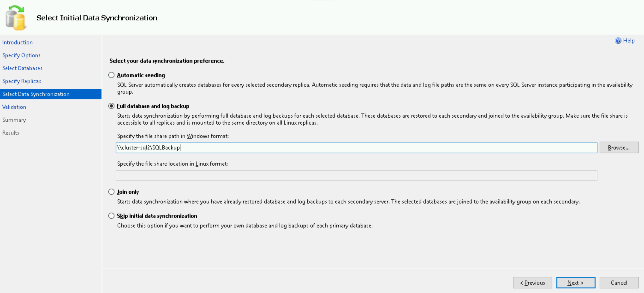Select the Automatic seeding radio button
Image resolution: width=644 pixels, height=293 pixels.
tap(111, 75)
